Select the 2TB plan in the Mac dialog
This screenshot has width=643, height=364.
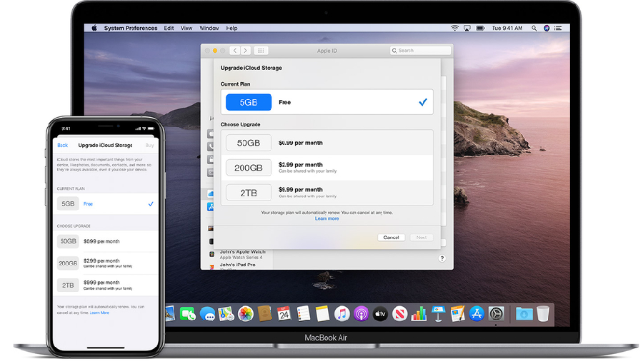pos(248,193)
